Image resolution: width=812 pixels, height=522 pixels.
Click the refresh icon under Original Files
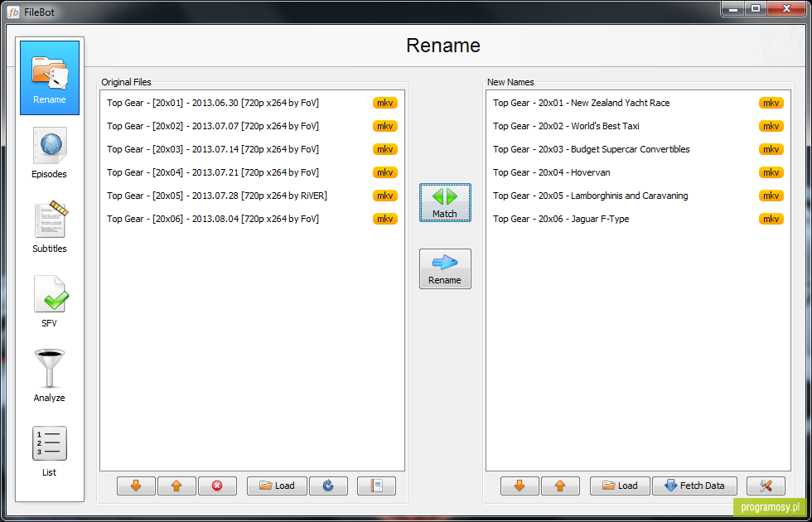[x=328, y=486]
